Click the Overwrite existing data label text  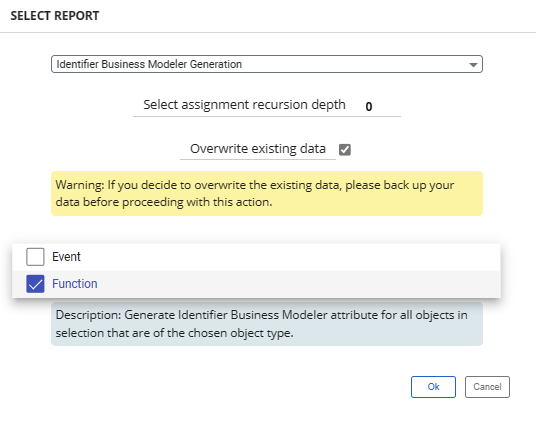coord(258,149)
